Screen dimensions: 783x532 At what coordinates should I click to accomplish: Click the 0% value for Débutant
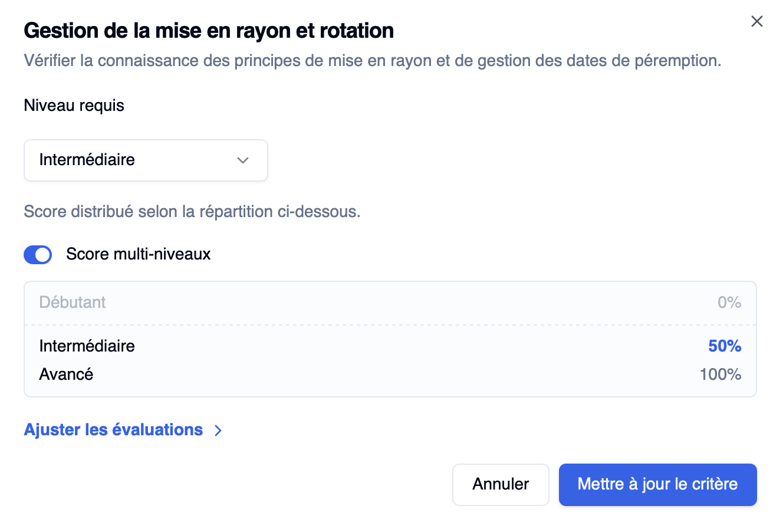[x=729, y=302]
